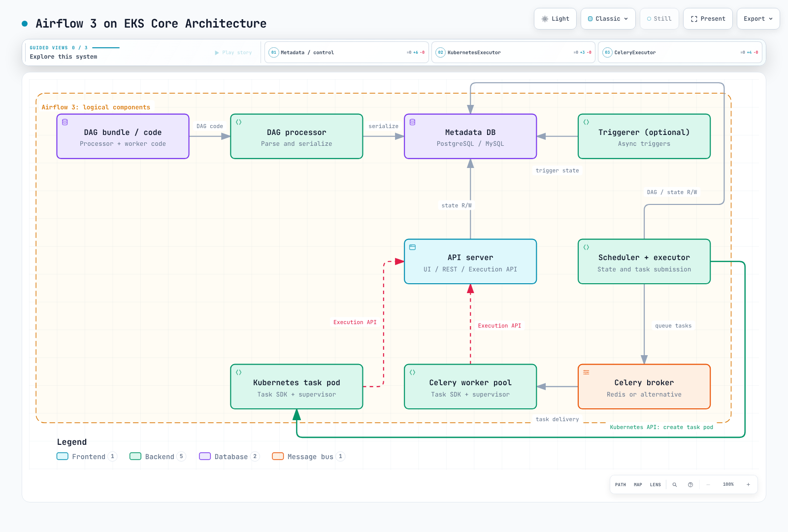Select the API server node title

[470, 258]
